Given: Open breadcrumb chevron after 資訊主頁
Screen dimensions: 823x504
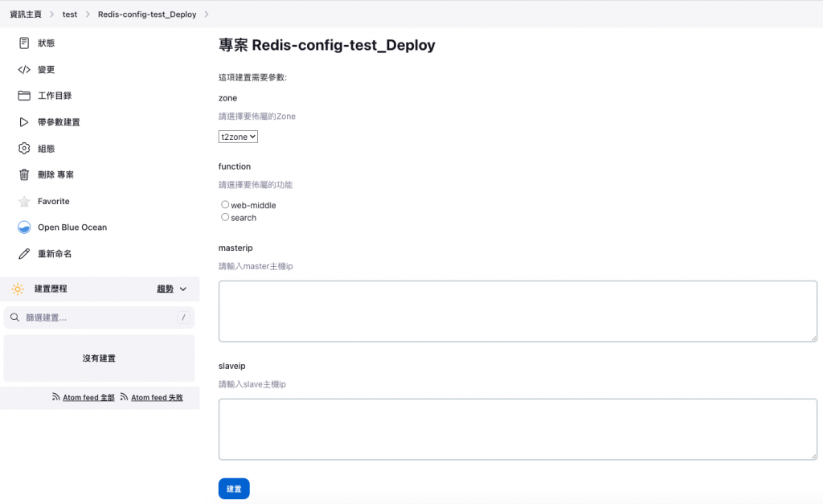Looking at the screenshot, I should tap(52, 14).
